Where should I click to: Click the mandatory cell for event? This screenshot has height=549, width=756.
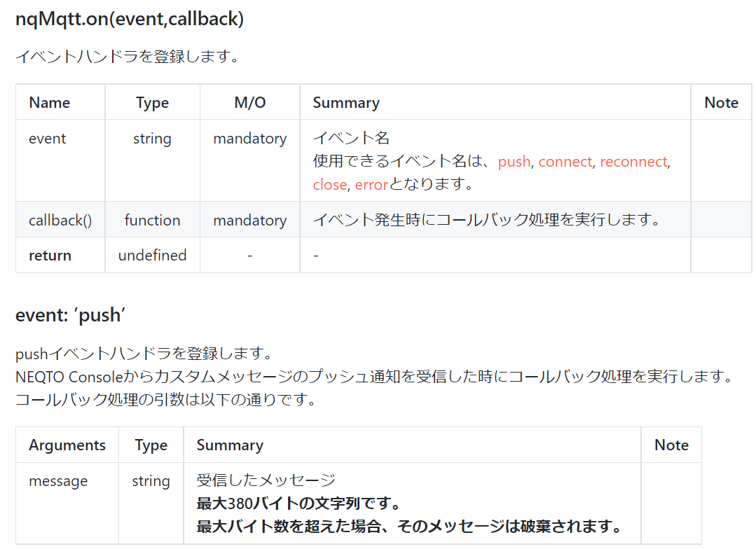click(249, 138)
